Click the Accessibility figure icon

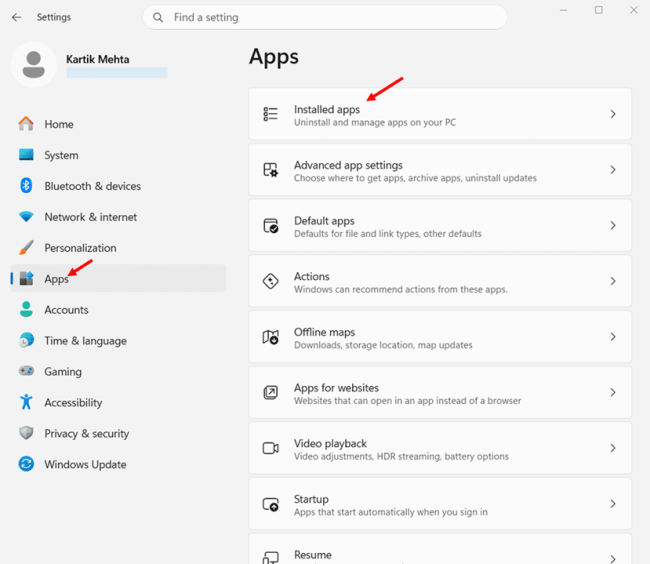point(26,402)
